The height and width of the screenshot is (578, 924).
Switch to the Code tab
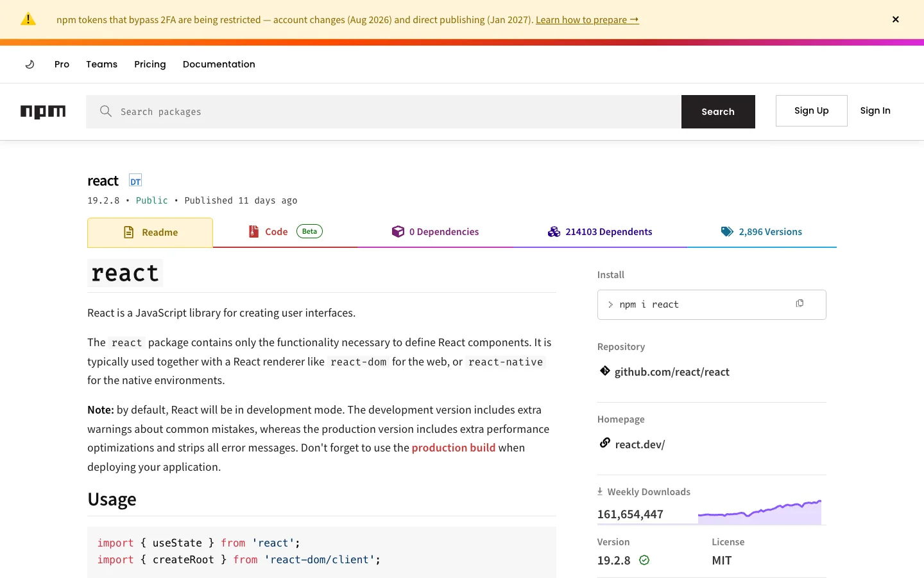[285, 232]
